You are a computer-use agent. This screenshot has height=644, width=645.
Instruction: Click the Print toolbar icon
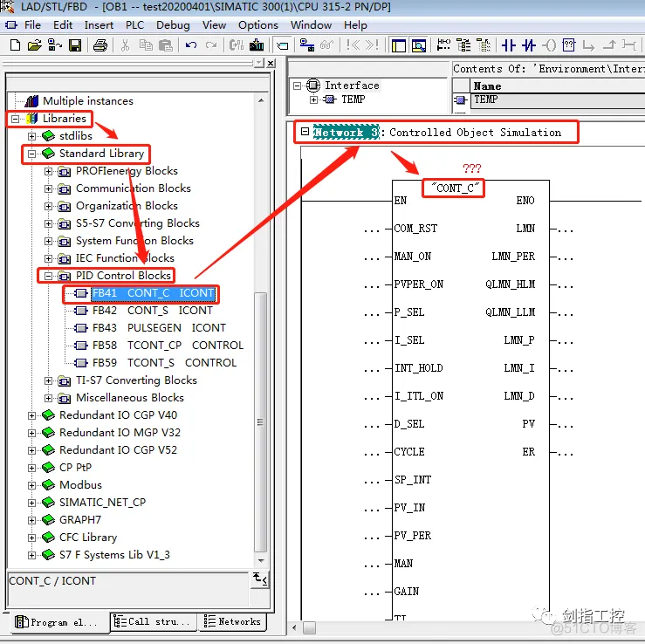point(100,45)
